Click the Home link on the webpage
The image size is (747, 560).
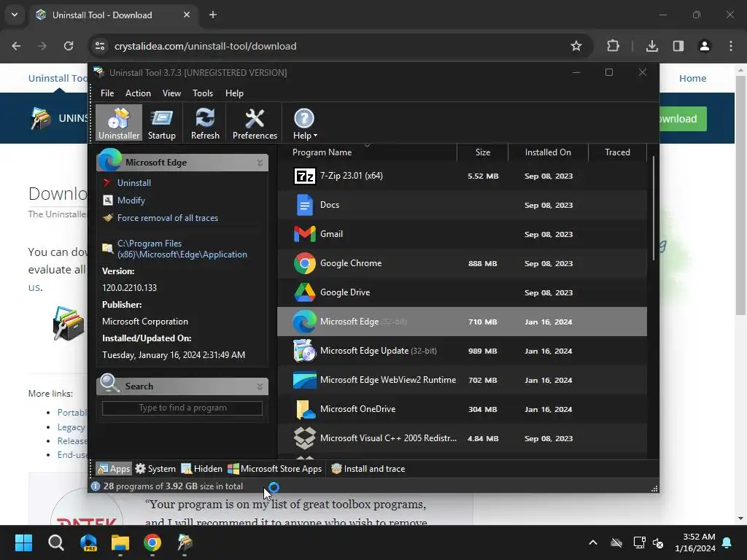[x=692, y=79]
